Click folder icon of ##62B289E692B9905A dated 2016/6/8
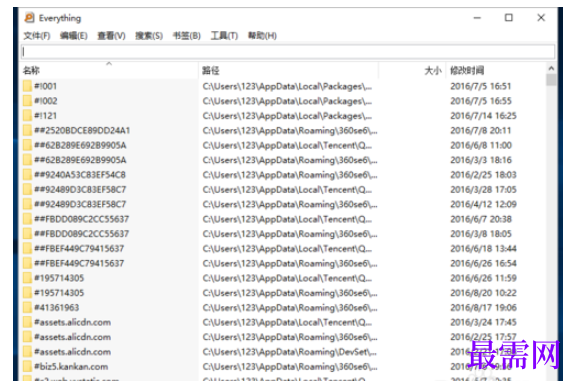Viewport: 579px width, 386px height. click(x=27, y=145)
